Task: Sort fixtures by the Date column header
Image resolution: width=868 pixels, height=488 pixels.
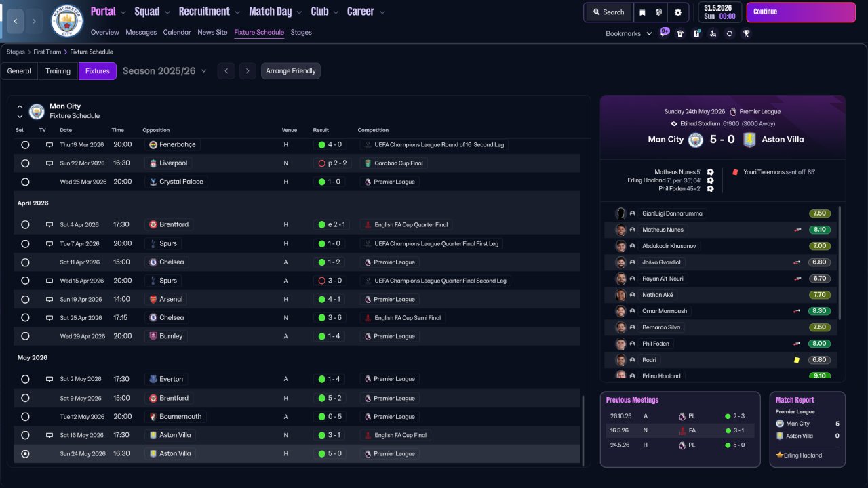Action: [x=66, y=130]
